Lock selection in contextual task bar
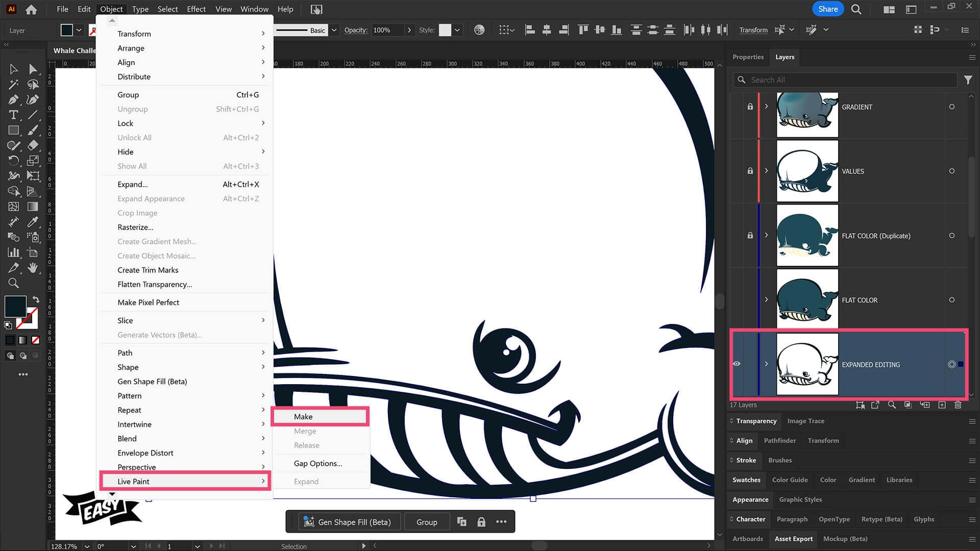980x551 pixels. [481, 522]
